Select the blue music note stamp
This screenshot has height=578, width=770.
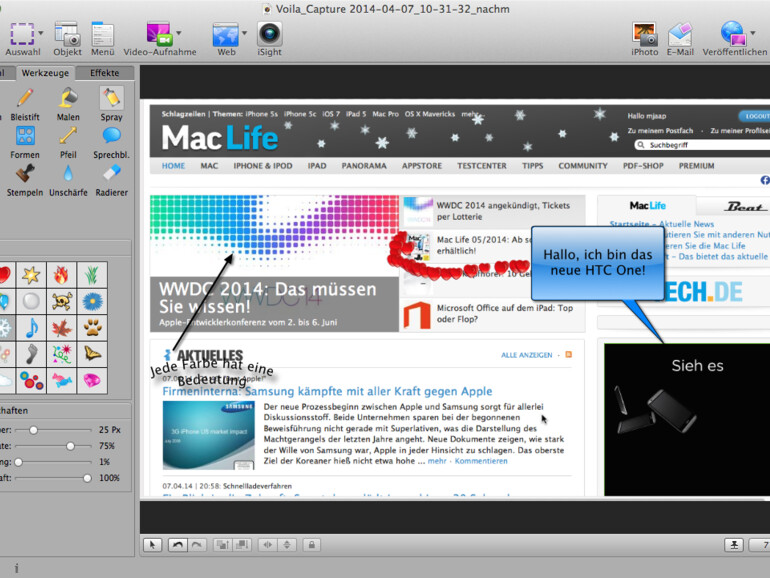coord(31,328)
